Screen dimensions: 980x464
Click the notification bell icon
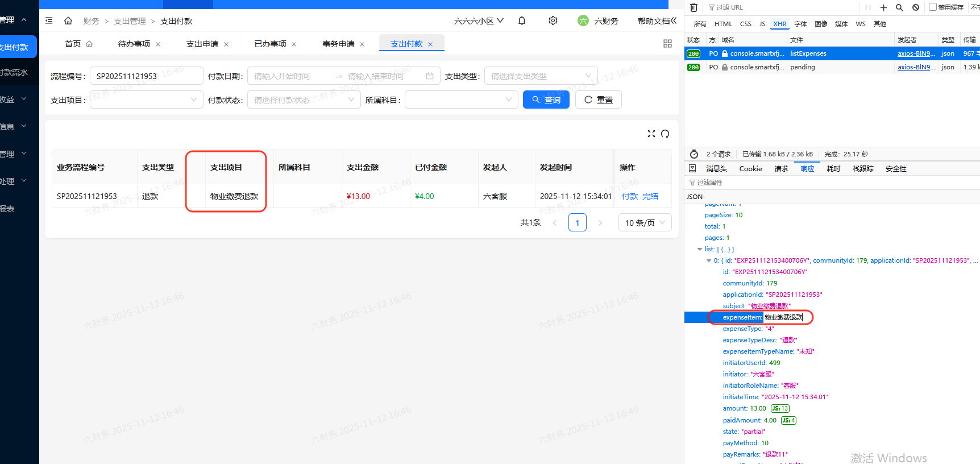(522, 21)
